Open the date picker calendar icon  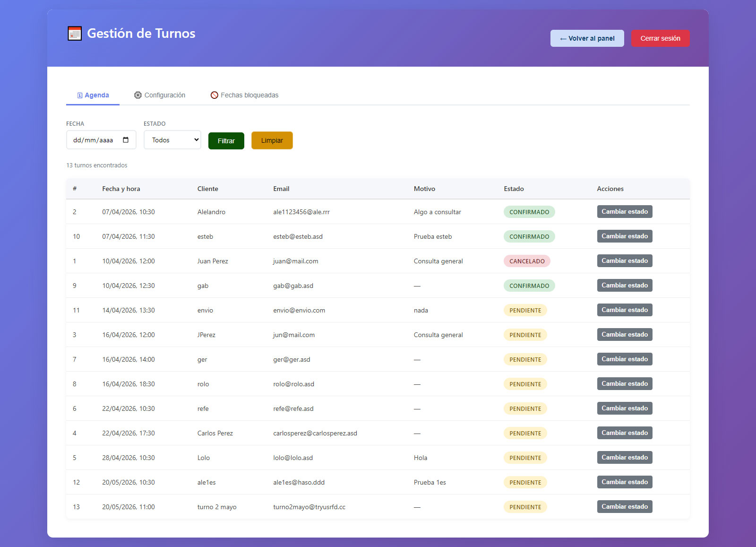point(126,140)
